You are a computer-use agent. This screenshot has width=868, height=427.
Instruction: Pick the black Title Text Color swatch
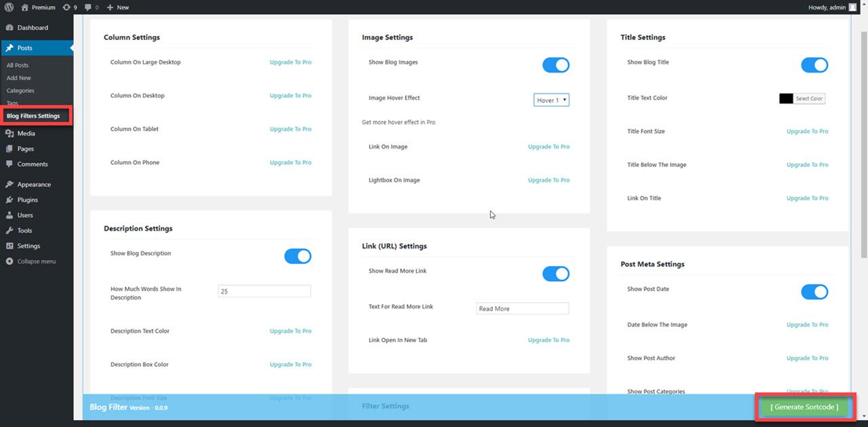click(786, 98)
